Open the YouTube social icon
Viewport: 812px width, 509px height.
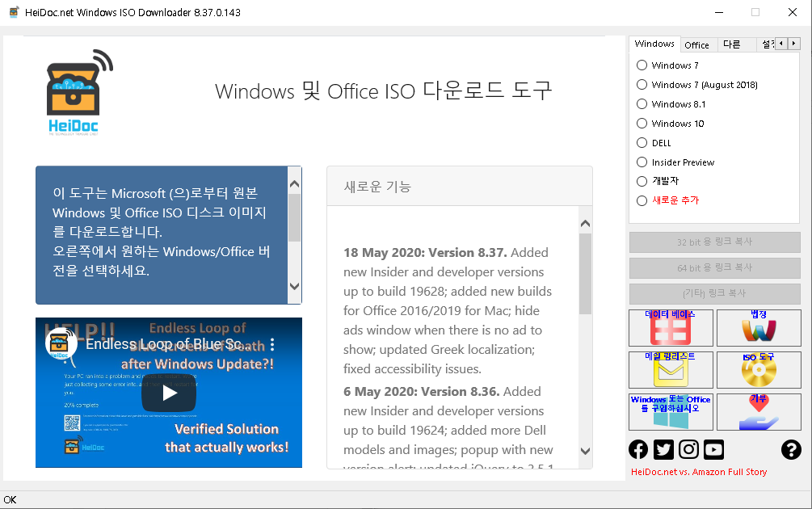point(713,449)
